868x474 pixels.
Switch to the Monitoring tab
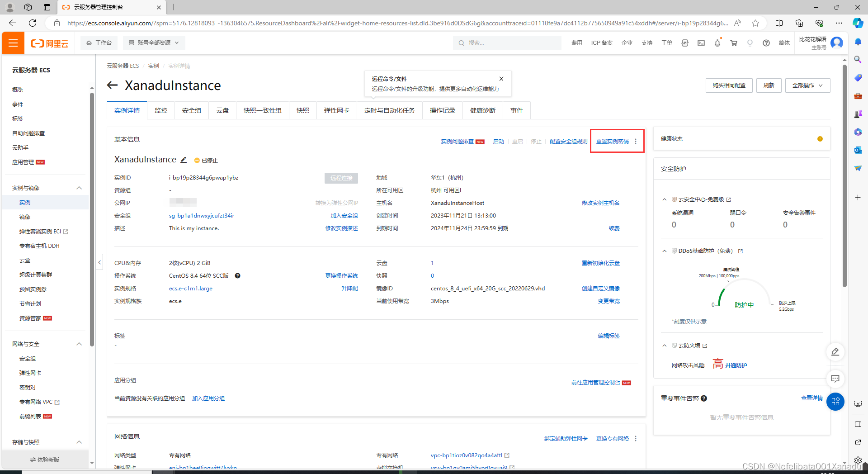pos(161,110)
